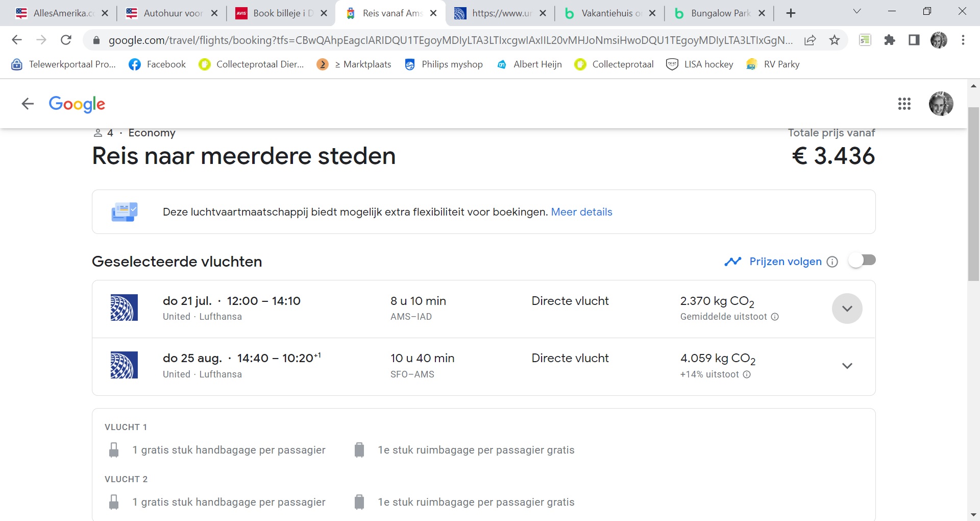Reload the page

click(x=66, y=40)
